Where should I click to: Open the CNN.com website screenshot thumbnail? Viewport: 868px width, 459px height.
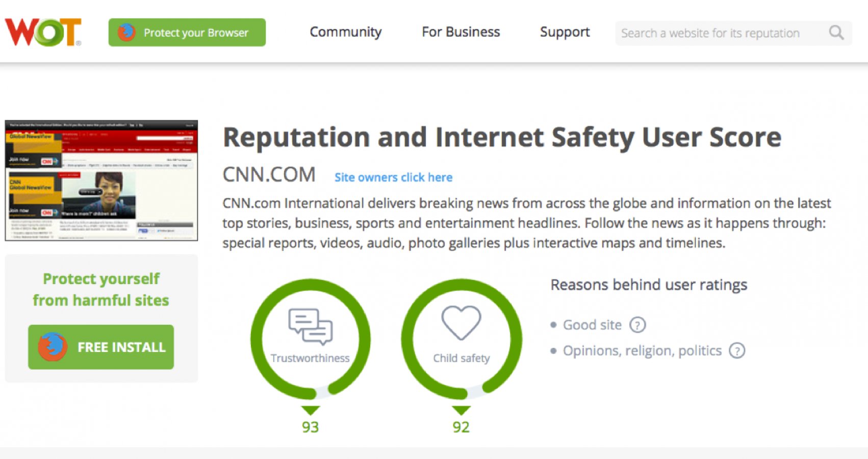coord(101,181)
